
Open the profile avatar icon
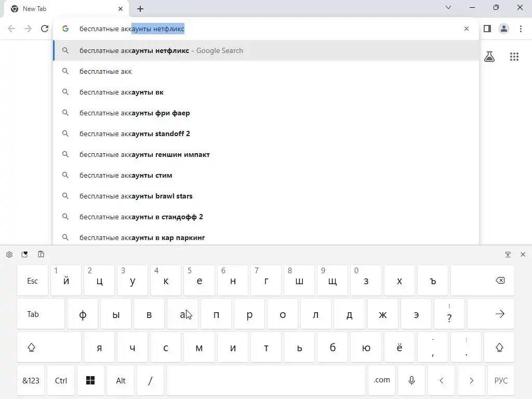[504, 29]
